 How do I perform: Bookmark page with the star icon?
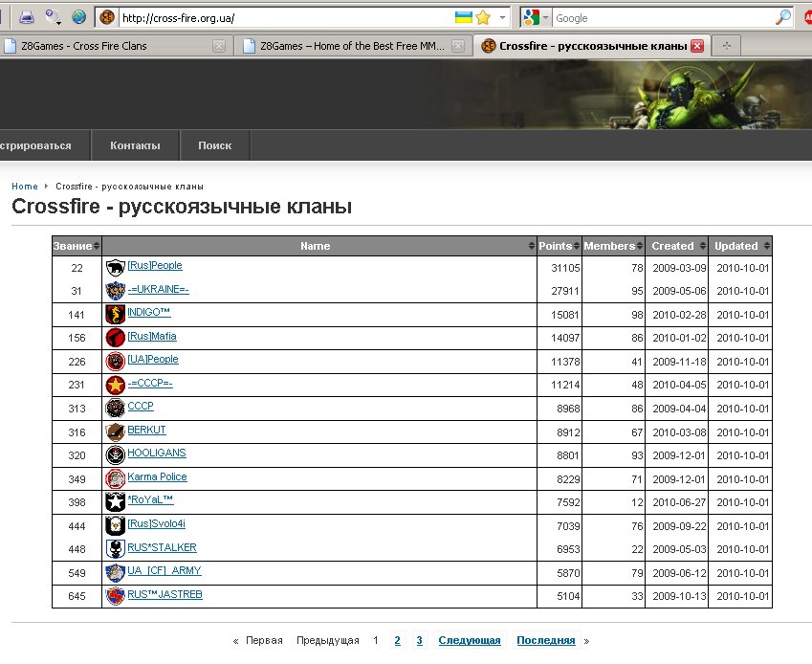pos(483,18)
